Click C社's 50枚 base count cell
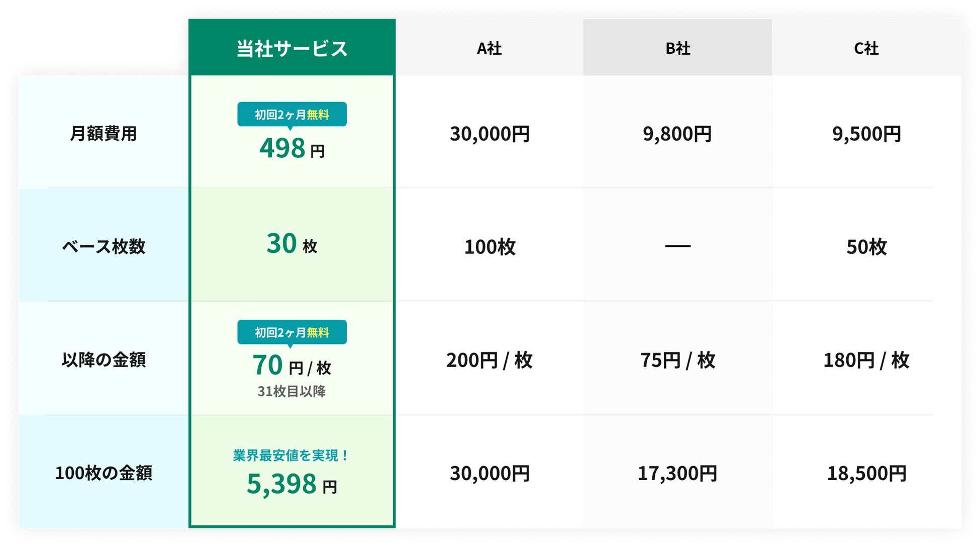980x547 pixels. click(866, 247)
